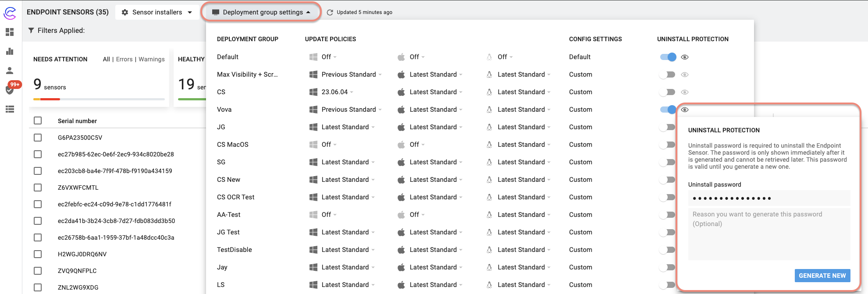
Task: Enable uninstall protection for CS group
Action: tap(668, 92)
